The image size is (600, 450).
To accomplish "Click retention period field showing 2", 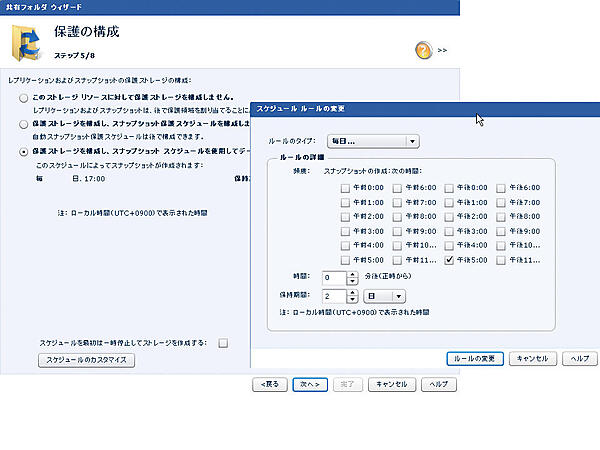I will (334, 296).
